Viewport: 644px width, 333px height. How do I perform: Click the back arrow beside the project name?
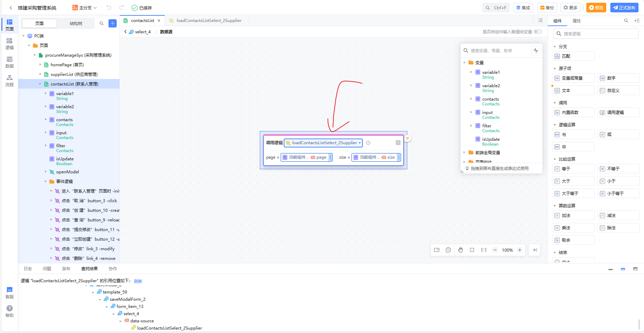coord(11,8)
